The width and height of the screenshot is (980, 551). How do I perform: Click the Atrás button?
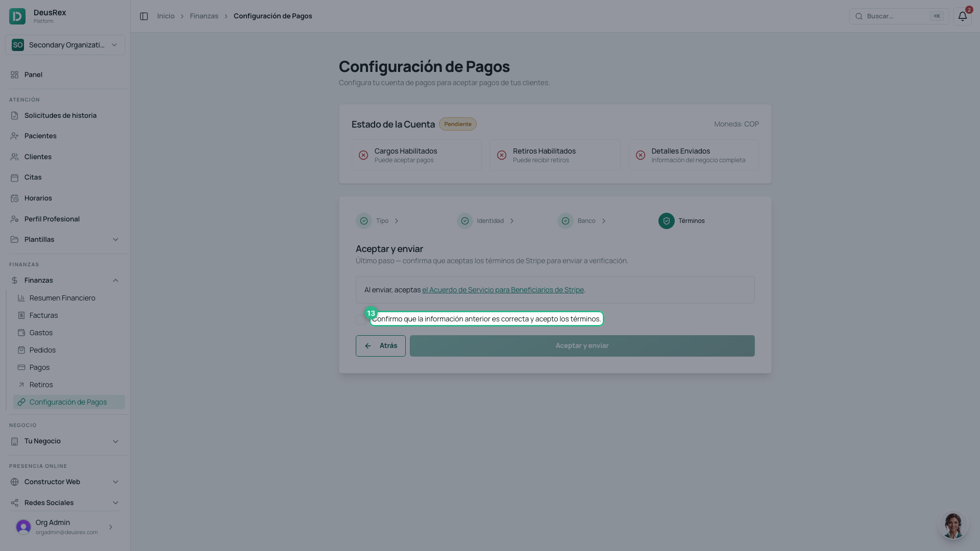tap(381, 346)
